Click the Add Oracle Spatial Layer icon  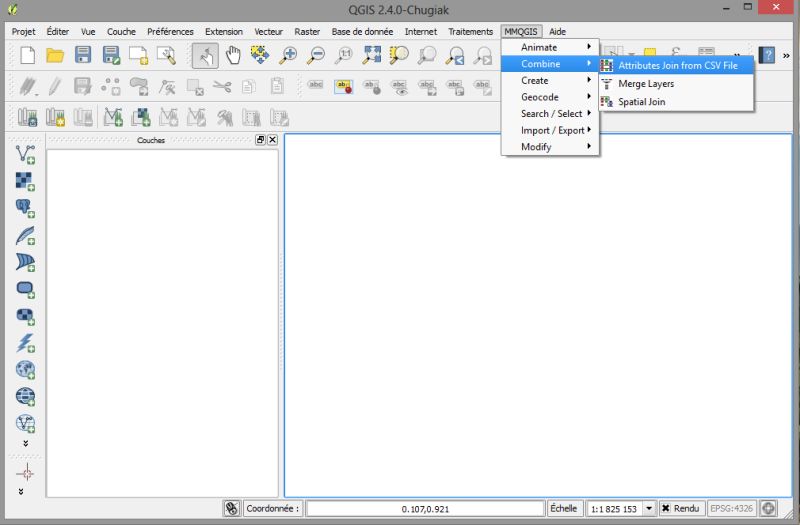click(25, 289)
